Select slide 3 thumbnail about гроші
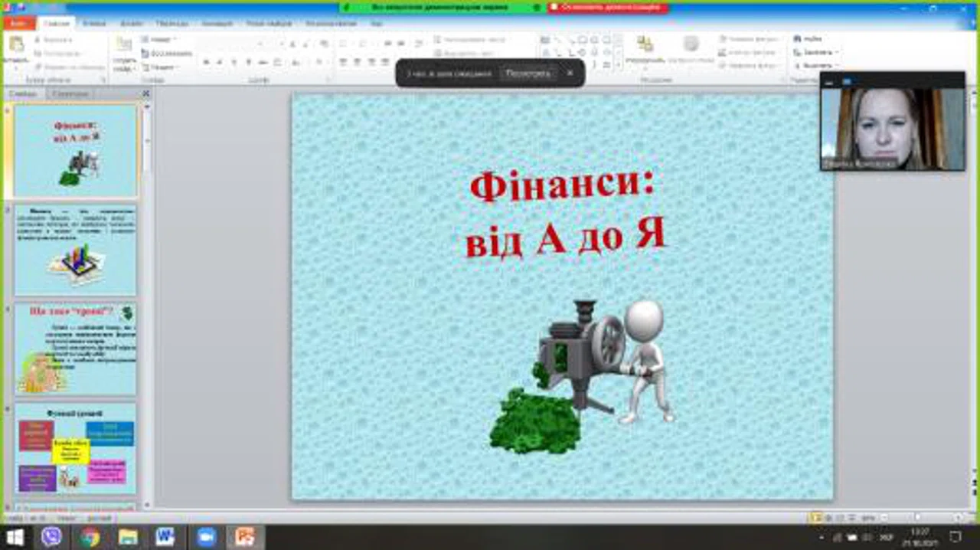 [x=76, y=349]
